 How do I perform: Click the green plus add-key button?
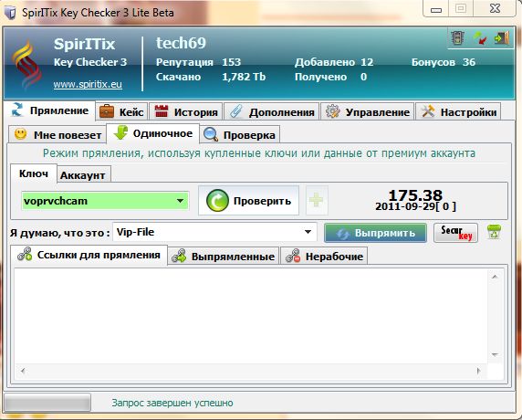click(x=317, y=201)
